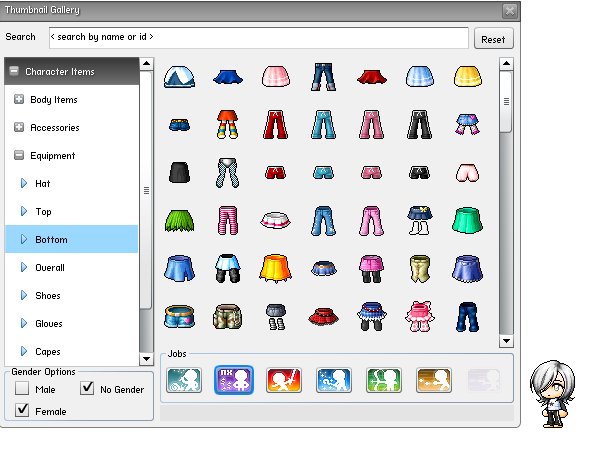Select the Shoes category label

pos(48,295)
